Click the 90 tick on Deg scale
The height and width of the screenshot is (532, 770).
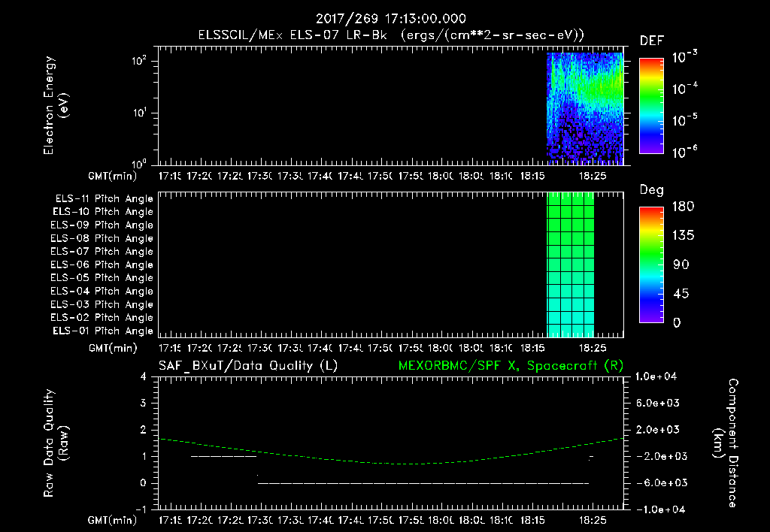681,265
